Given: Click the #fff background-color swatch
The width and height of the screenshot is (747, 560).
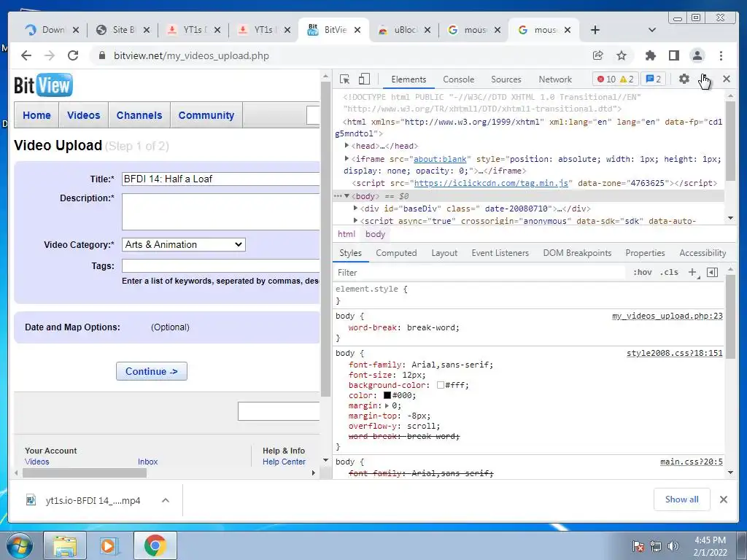Looking at the screenshot, I should (x=440, y=385).
